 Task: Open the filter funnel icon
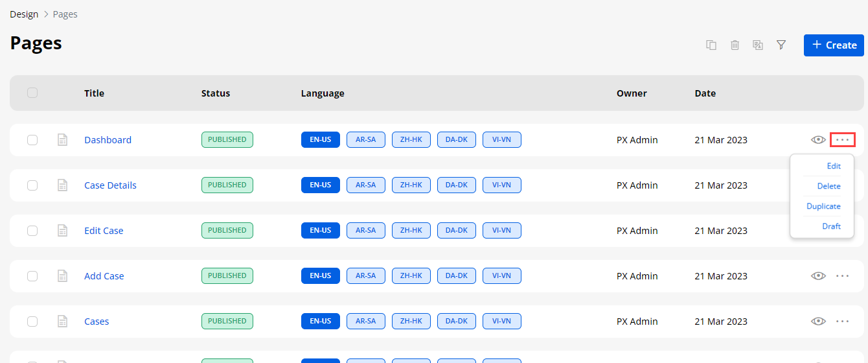781,45
